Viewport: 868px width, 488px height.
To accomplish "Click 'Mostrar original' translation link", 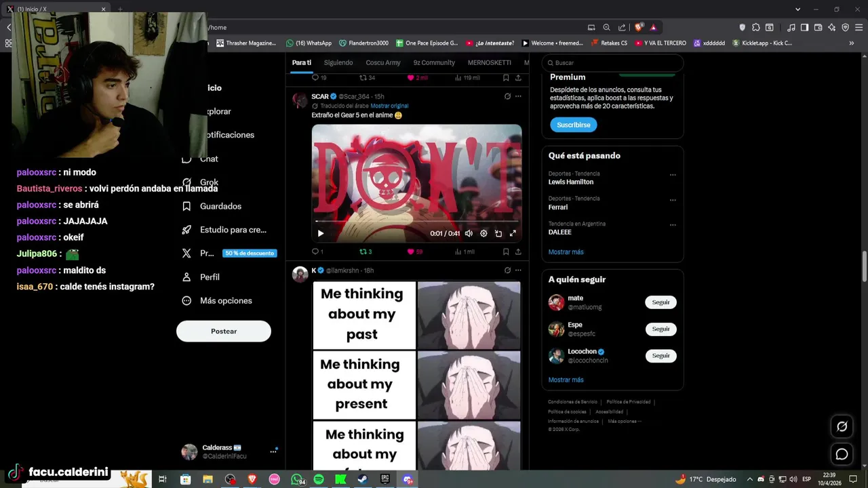I will coord(389,106).
